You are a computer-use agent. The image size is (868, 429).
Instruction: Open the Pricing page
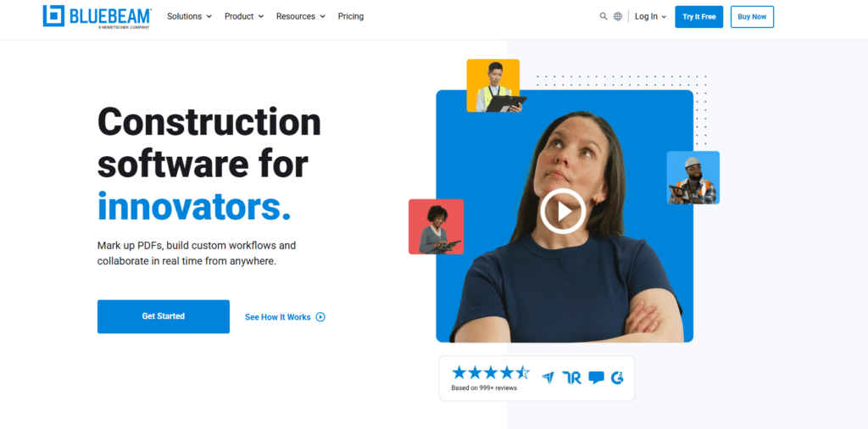coord(351,17)
